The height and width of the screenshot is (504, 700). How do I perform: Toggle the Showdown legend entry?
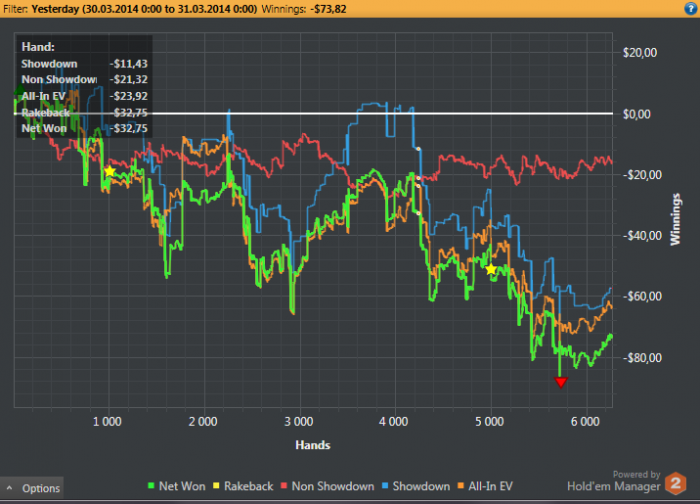(416, 486)
